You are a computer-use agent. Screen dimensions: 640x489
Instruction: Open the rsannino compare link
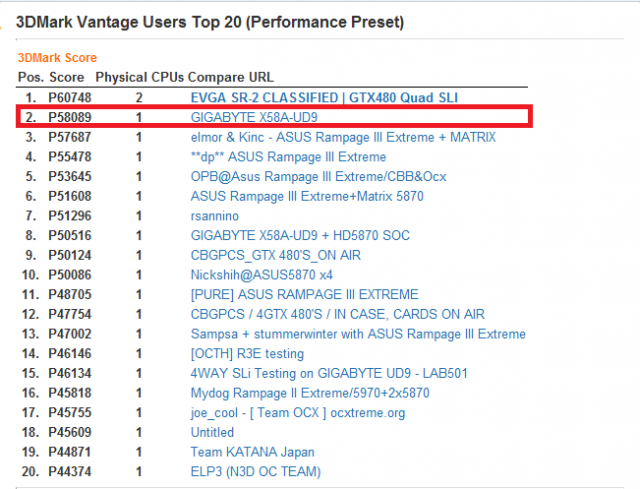coord(215,216)
